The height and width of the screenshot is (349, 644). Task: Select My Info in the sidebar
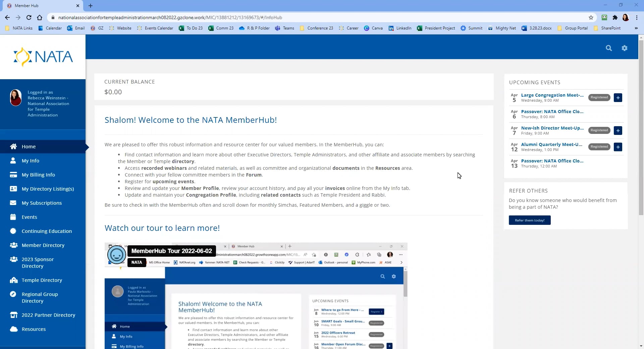tap(30, 160)
